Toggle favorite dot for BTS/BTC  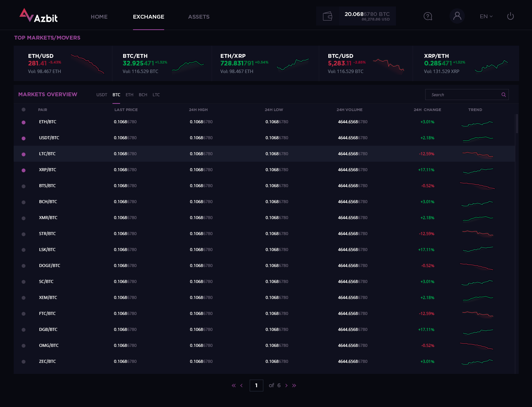(x=24, y=186)
